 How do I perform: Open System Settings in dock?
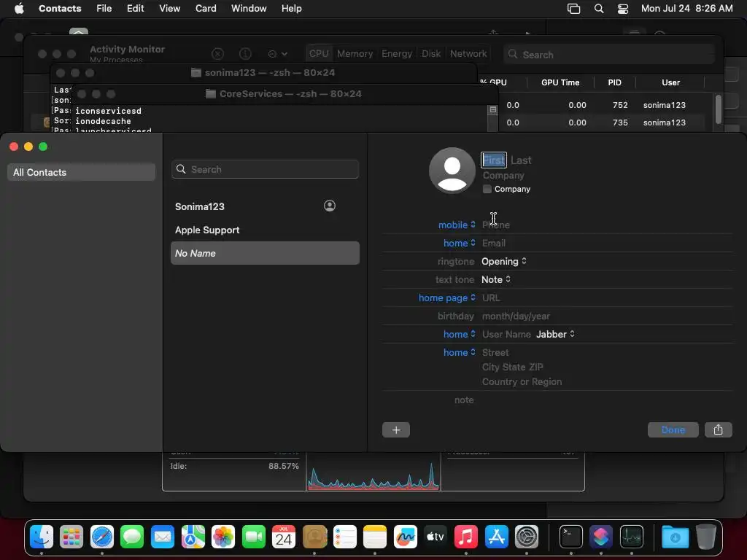pos(527,537)
